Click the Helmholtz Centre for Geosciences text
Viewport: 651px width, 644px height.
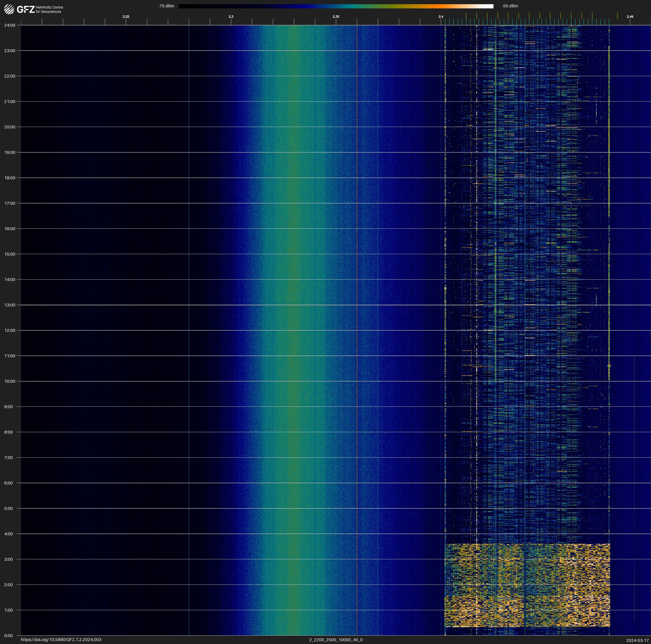coord(49,9)
